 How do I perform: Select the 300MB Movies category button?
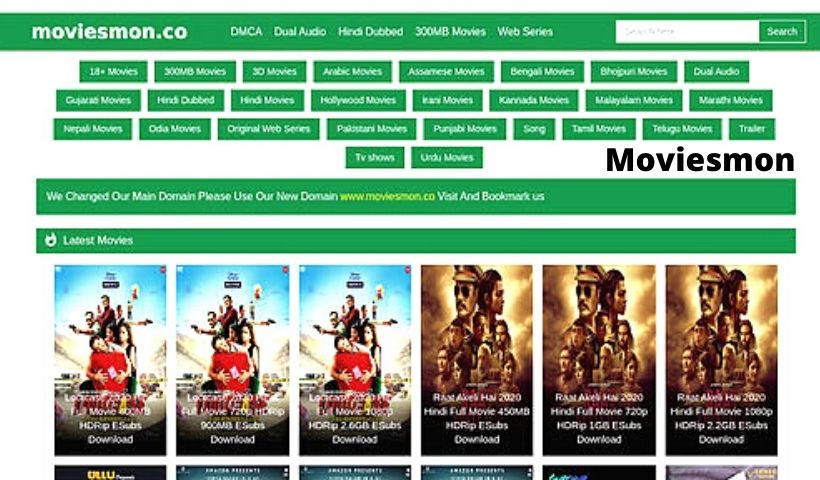tap(195, 72)
